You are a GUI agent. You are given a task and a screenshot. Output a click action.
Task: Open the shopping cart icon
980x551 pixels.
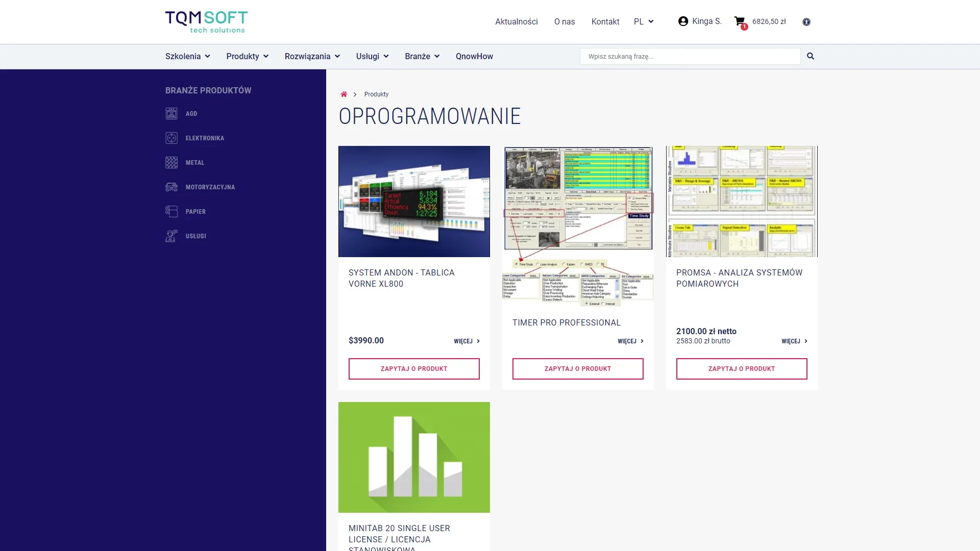740,22
